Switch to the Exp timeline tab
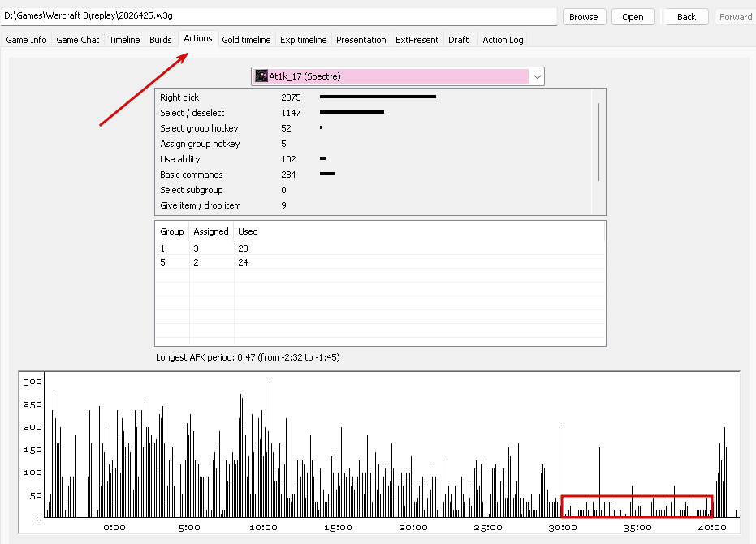756x544 pixels. click(x=303, y=40)
